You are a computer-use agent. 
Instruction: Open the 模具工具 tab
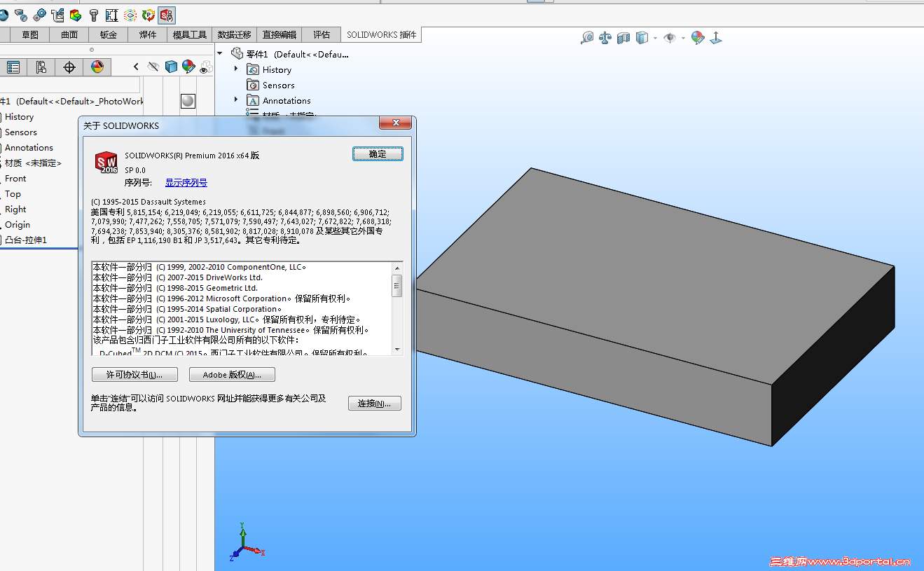coord(190,35)
